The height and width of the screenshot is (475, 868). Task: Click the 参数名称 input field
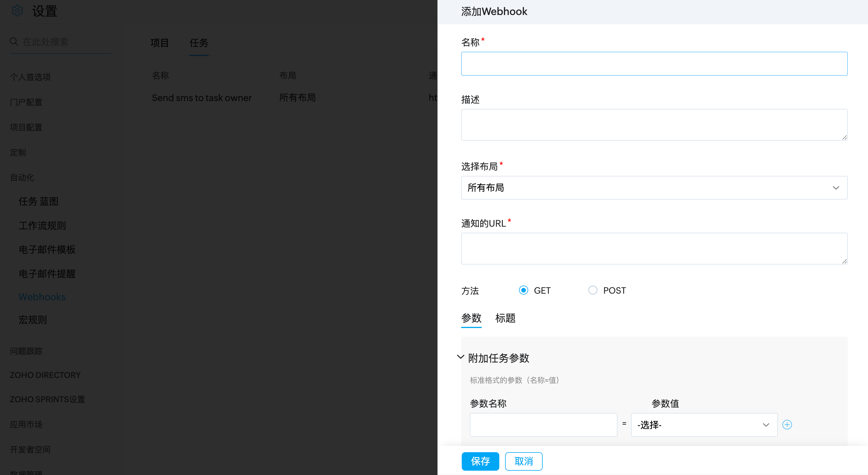point(543,425)
